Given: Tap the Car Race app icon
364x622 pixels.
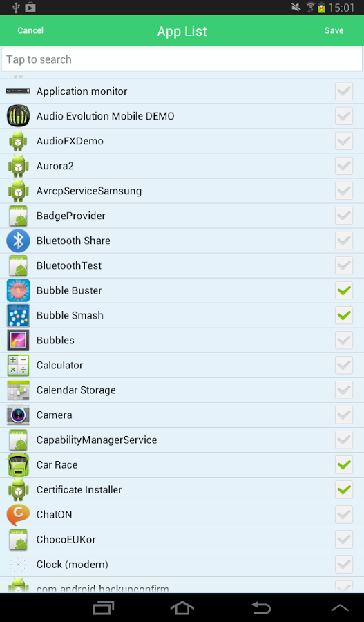Looking at the screenshot, I should pos(18,465).
